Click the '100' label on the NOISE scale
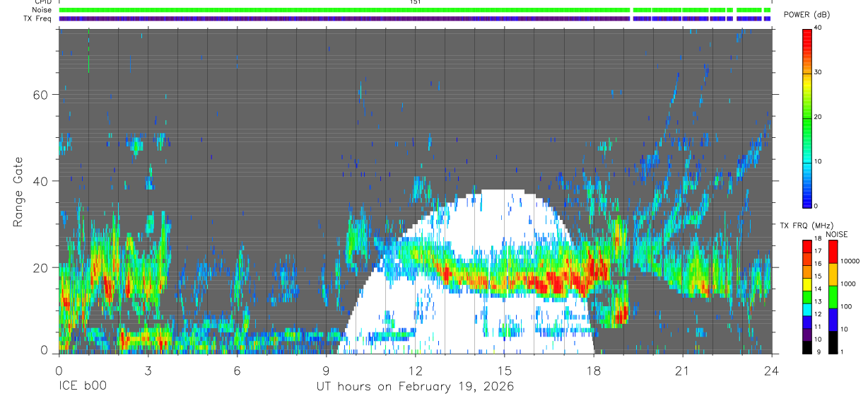The height and width of the screenshot is (401, 868). tap(845, 306)
